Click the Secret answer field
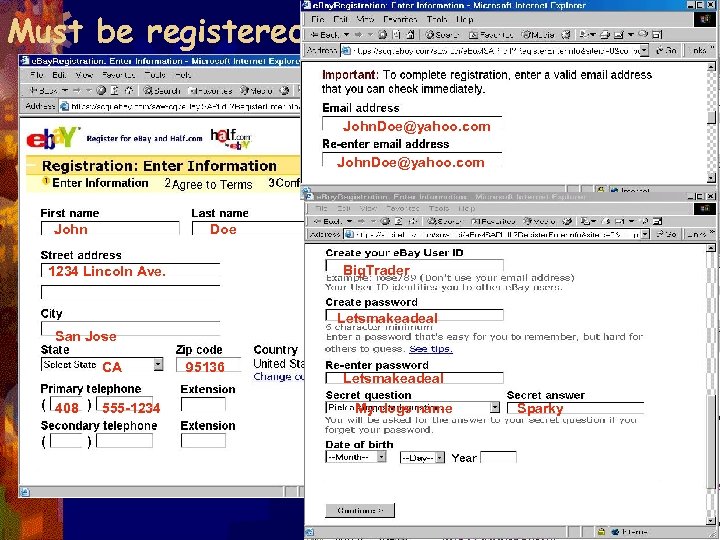Image resolution: width=720 pixels, height=540 pixels. click(x=576, y=408)
